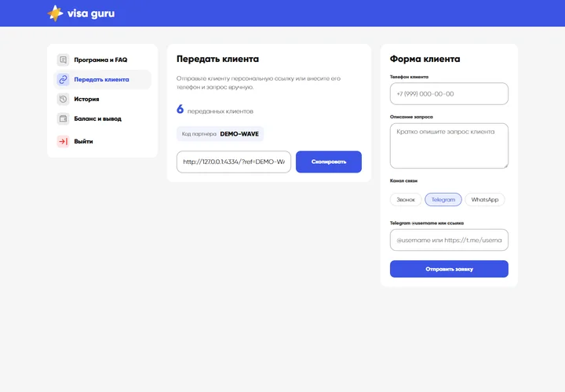The height and width of the screenshot is (392, 565).
Task: Focus the Телефон клиента phone field
Action: tap(449, 93)
